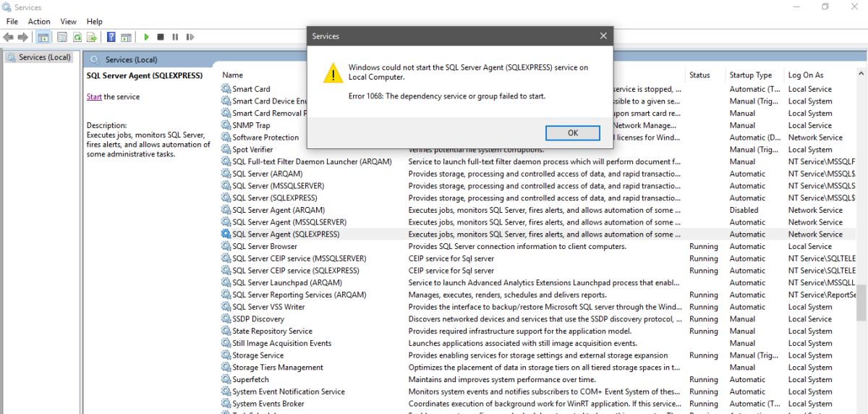
Task: Select Storage Tiers Management row
Action: [x=537, y=368]
